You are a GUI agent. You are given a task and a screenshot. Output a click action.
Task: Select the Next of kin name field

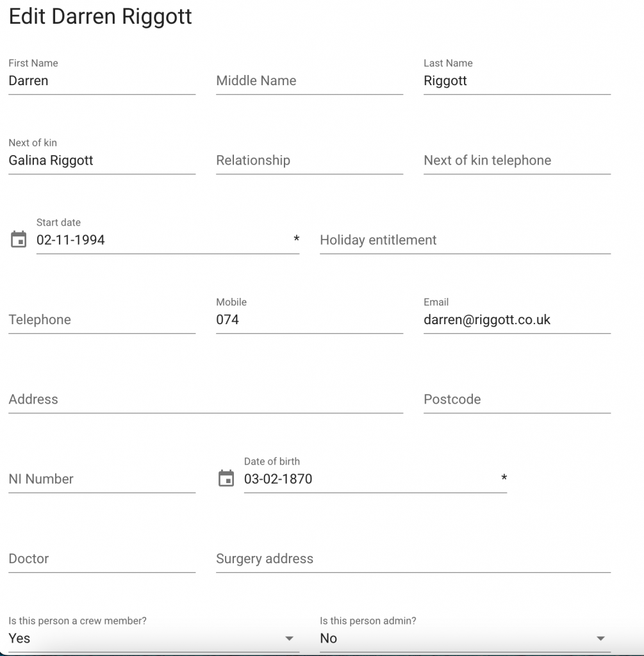(x=102, y=161)
